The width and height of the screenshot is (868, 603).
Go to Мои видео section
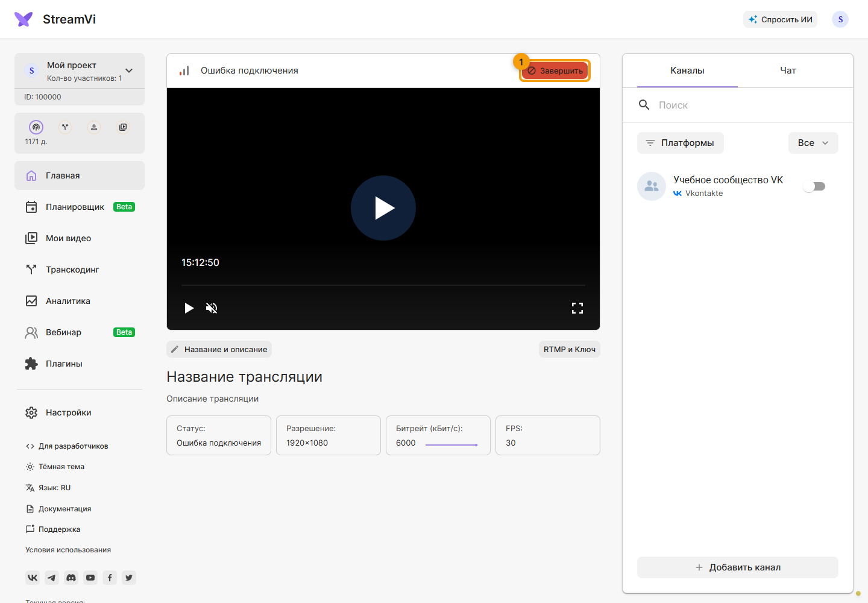tap(80, 238)
